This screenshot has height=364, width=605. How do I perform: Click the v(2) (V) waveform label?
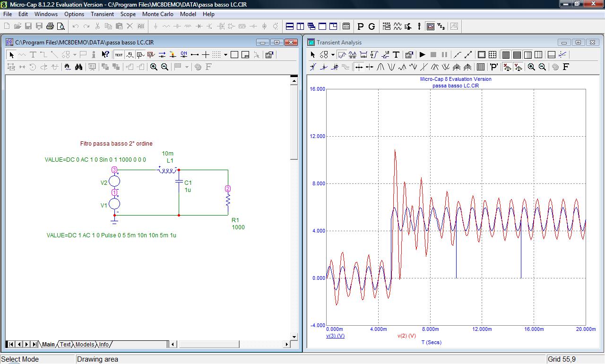pyautogui.click(x=406, y=336)
